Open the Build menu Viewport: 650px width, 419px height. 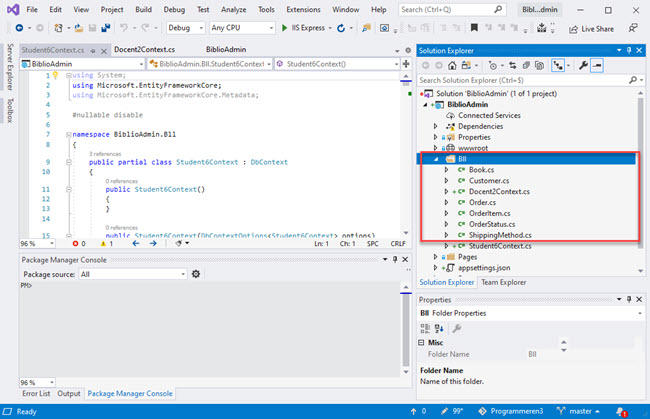click(x=143, y=10)
